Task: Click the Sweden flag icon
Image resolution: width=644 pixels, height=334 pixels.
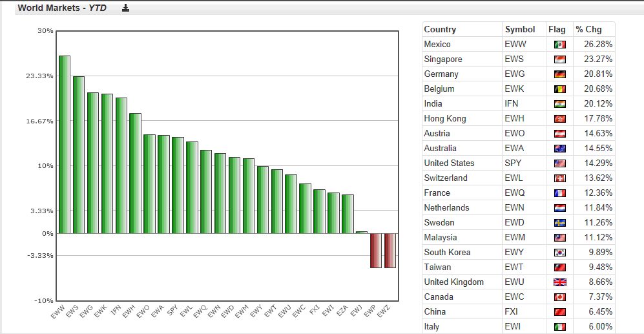Action: [x=560, y=223]
